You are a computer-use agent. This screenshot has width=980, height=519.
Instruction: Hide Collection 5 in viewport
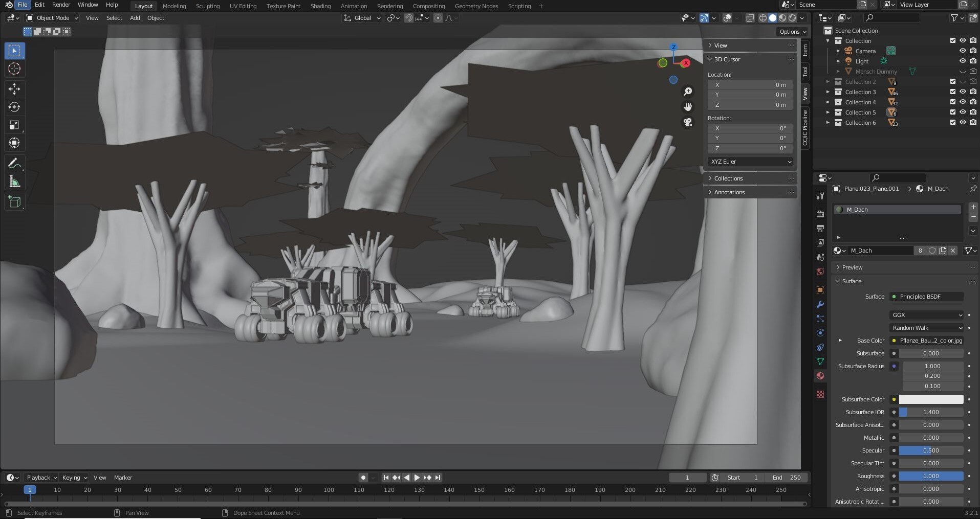(964, 112)
